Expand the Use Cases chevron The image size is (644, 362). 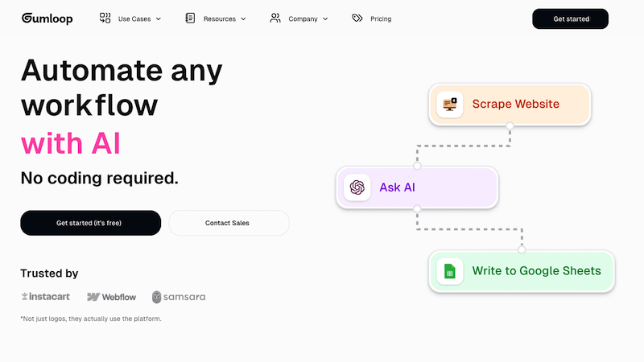159,19
